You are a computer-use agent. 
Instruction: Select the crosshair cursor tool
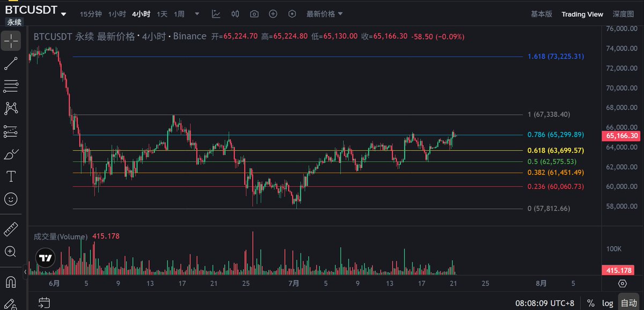(11, 40)
